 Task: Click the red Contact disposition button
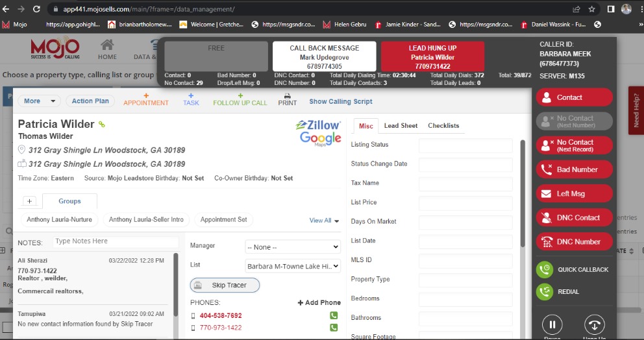point(574,97)
